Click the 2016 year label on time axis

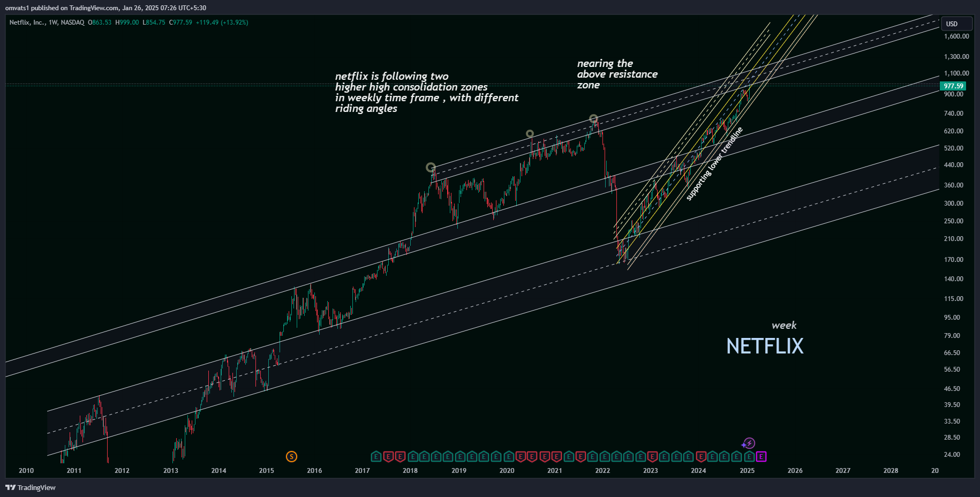pos(314,471)
